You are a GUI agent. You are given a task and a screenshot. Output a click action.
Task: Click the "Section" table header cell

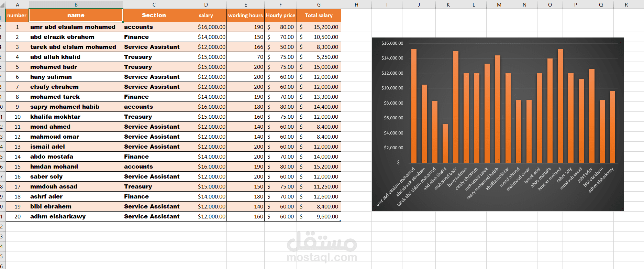(x=154, y=15)
